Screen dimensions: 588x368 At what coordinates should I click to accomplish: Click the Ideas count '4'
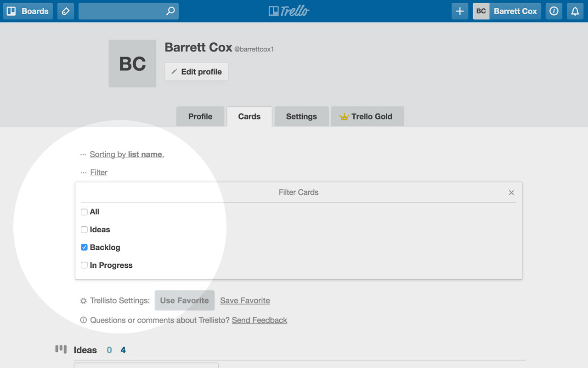pyautogui.click(x=123, y=350)
